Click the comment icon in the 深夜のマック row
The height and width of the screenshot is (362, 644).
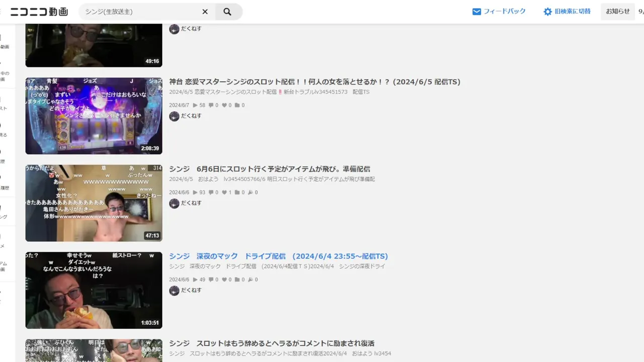point(211,280)
